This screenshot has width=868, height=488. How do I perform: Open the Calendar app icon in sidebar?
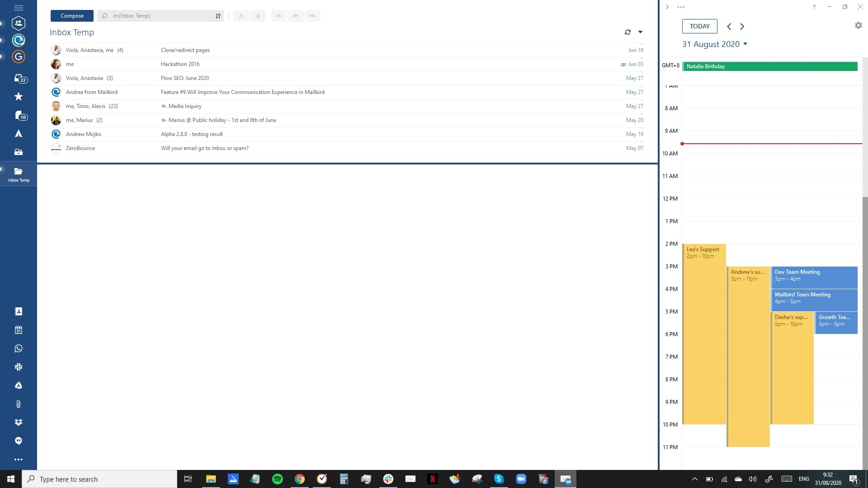(x=19, y=330)
